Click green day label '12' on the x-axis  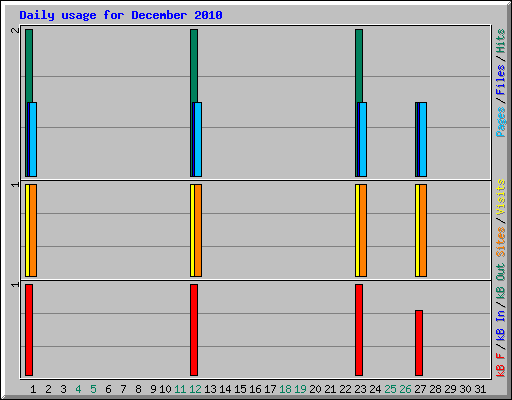click(195, 389)
